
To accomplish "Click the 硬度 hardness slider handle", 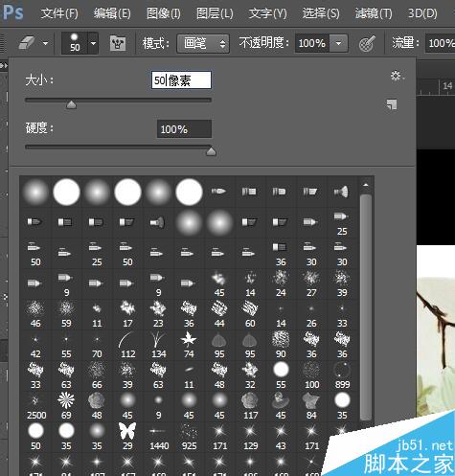I will click(x=211, y=151).
